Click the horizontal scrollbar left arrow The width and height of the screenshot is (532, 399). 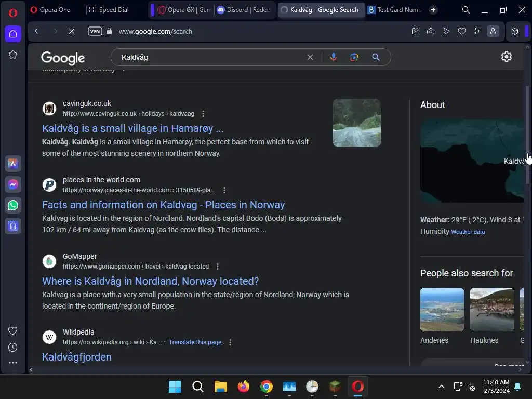(31, 369)
